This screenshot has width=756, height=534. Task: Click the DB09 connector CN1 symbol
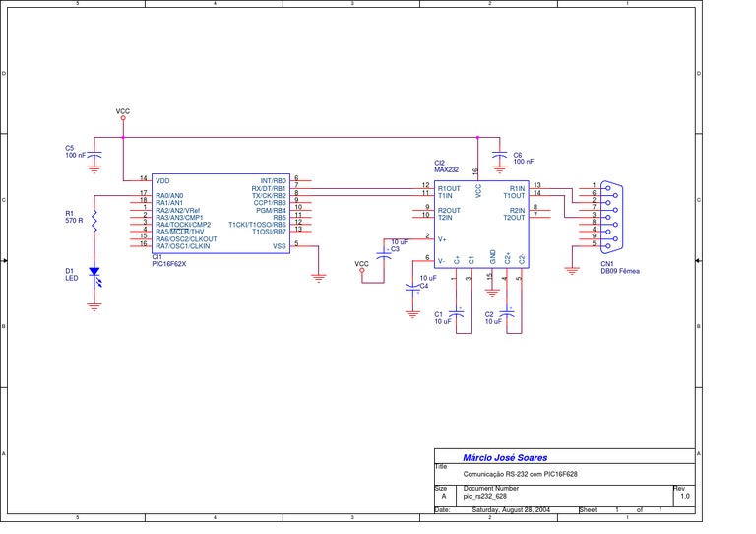(611, 217)
